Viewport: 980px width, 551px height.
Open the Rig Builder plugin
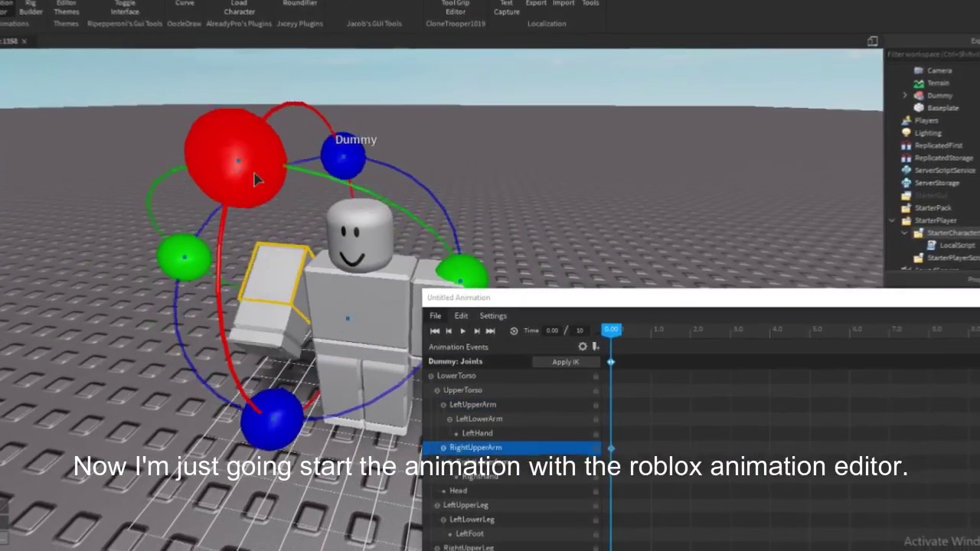[31, 8]
